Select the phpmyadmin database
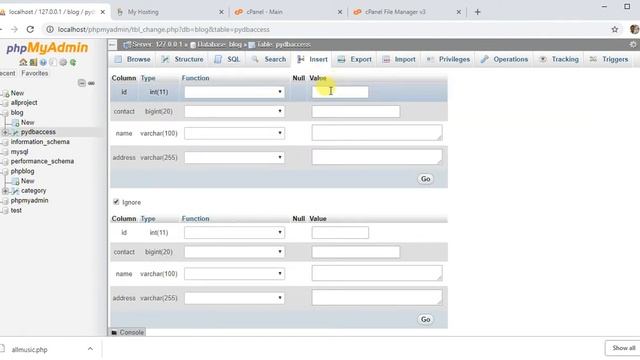This screenshot has height=360, width=640. (x=29, y=200)
